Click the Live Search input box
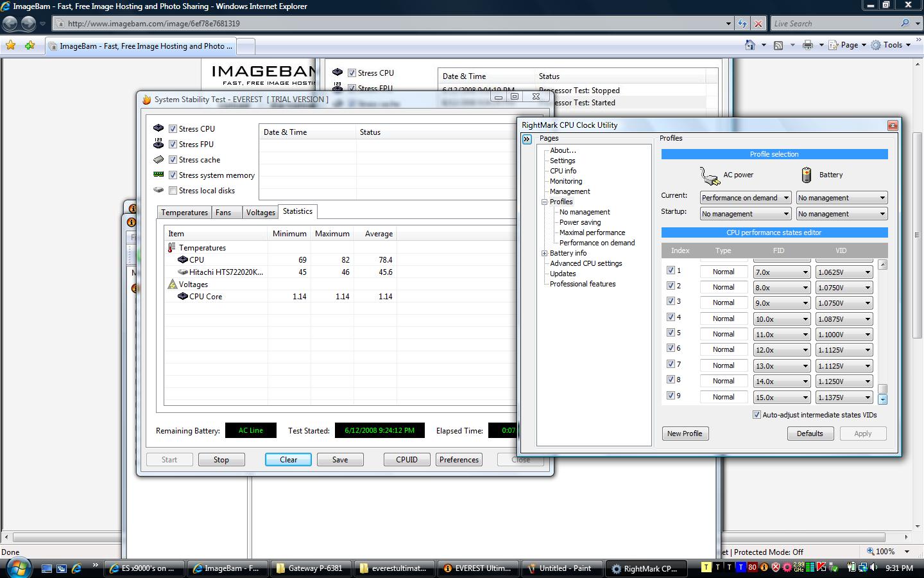The image size is (924, 578). 834,24
